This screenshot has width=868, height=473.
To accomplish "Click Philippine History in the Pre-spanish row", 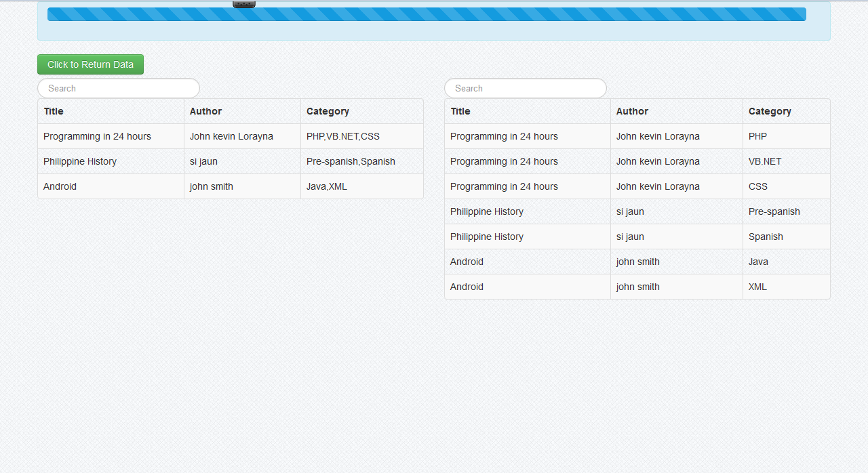I will (x=487, y=211).
